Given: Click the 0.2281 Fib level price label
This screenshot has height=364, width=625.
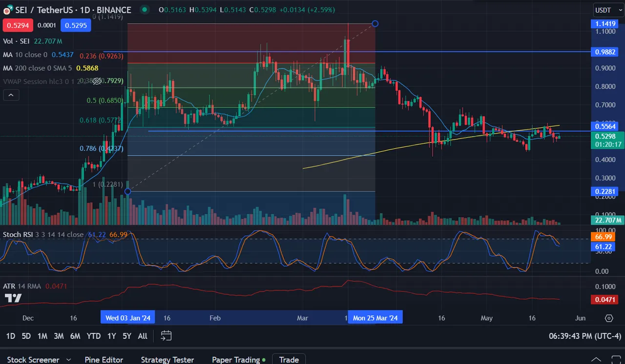Looking at the screenshot, I should click(x=604, y=191).
